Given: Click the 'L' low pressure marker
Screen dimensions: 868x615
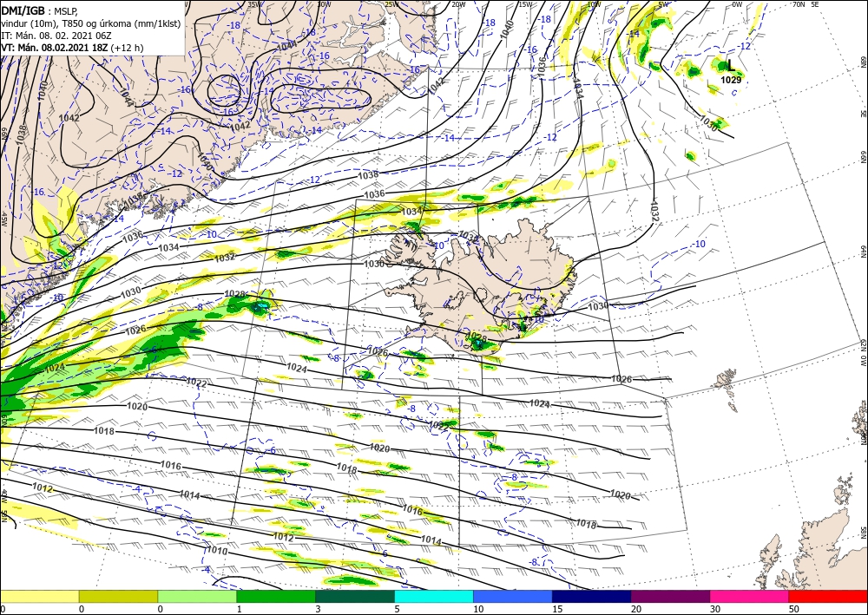Looking at the screenshot, I should tap(731, 65).
